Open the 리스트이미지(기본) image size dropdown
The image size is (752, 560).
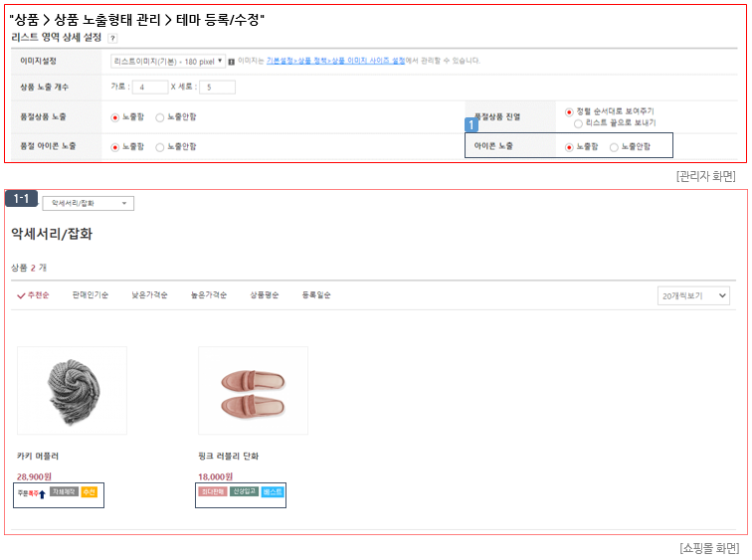point(169,61)
